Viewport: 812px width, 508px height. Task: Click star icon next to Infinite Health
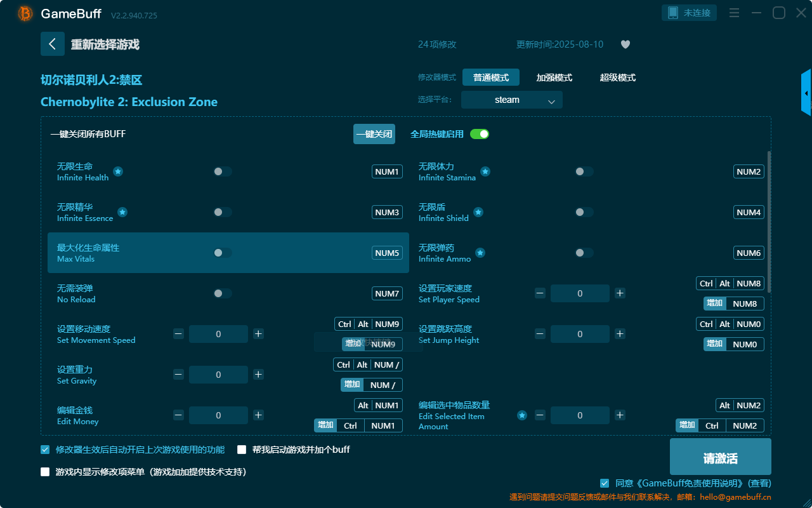pos(118,171)
